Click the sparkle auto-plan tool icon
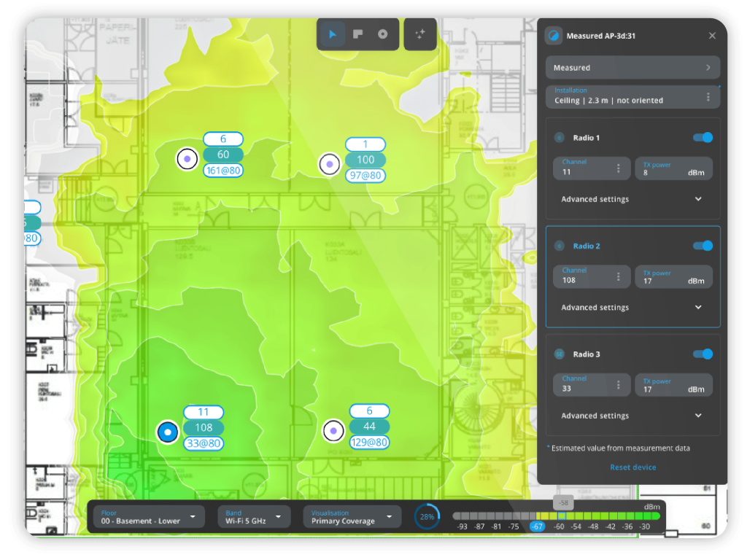 (x=419, y=34)
